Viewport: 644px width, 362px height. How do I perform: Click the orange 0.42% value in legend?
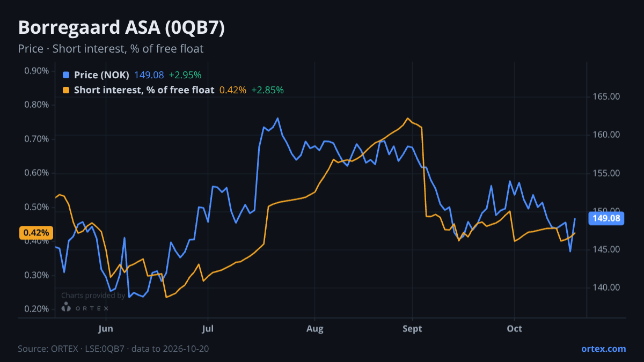click(233, 90)
